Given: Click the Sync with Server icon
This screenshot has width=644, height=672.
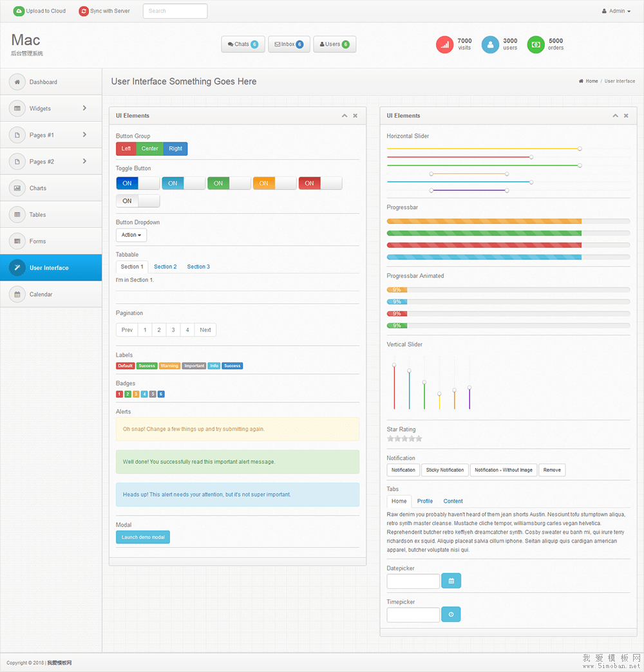Looking at the screenshot, I should tap(84, 11).
